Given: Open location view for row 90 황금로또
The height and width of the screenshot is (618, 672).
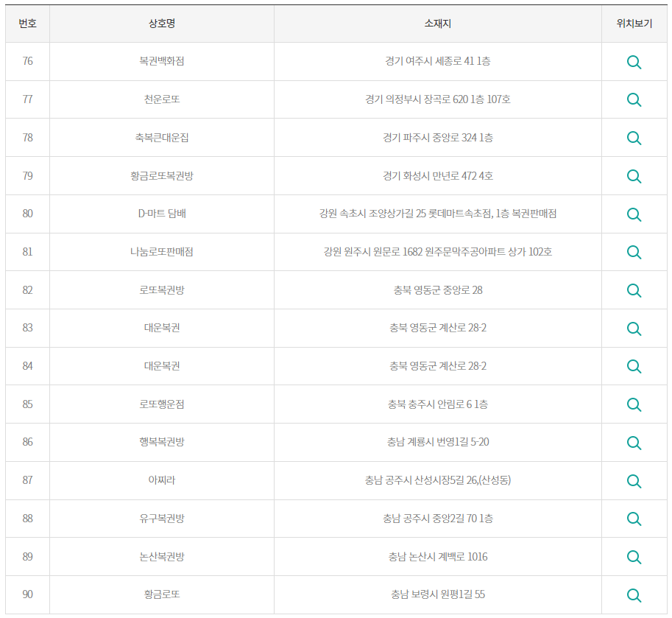Looking at the screenshot, I should (634, 595).
